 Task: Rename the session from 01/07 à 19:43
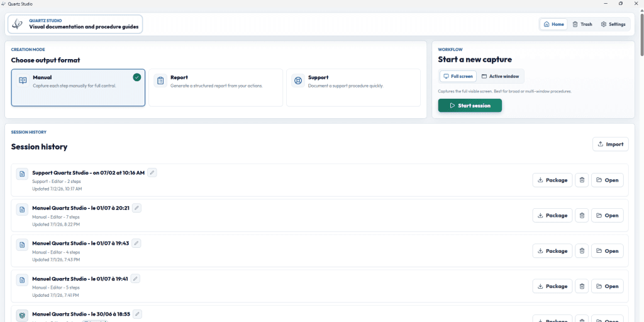136,243
